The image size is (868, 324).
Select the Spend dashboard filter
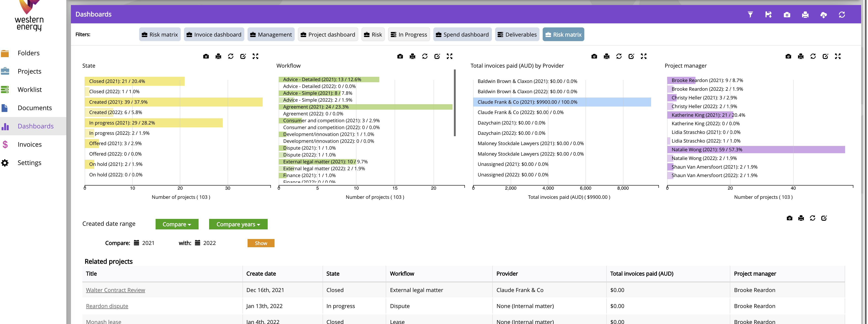point(462,34)
